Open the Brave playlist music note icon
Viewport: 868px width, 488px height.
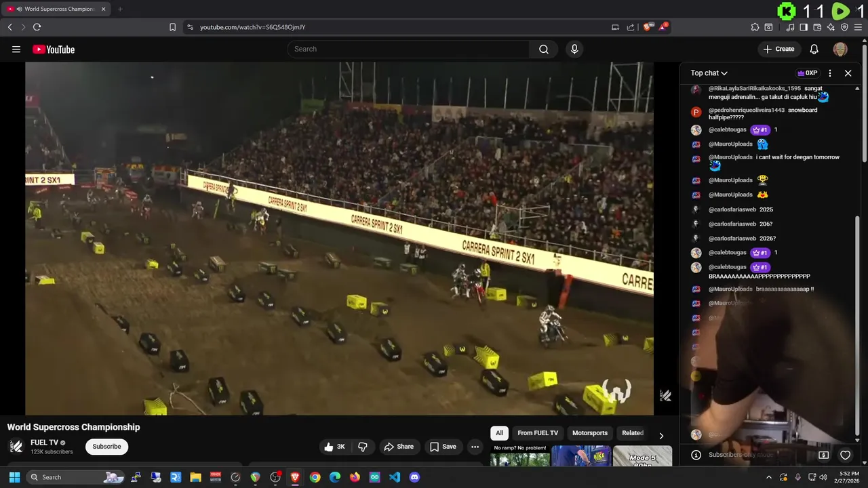790,27
